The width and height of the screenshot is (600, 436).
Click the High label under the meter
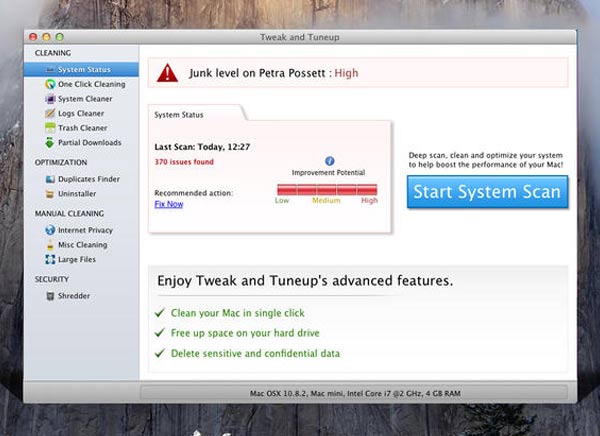pyautogui.click(x=369, y=200)
